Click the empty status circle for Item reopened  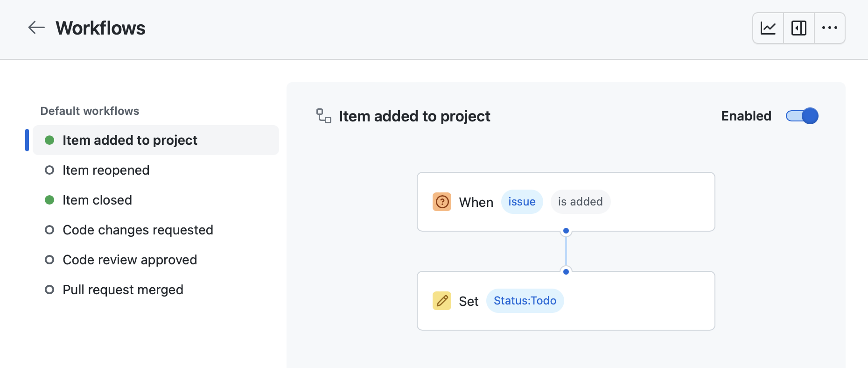tap(49, 170)
